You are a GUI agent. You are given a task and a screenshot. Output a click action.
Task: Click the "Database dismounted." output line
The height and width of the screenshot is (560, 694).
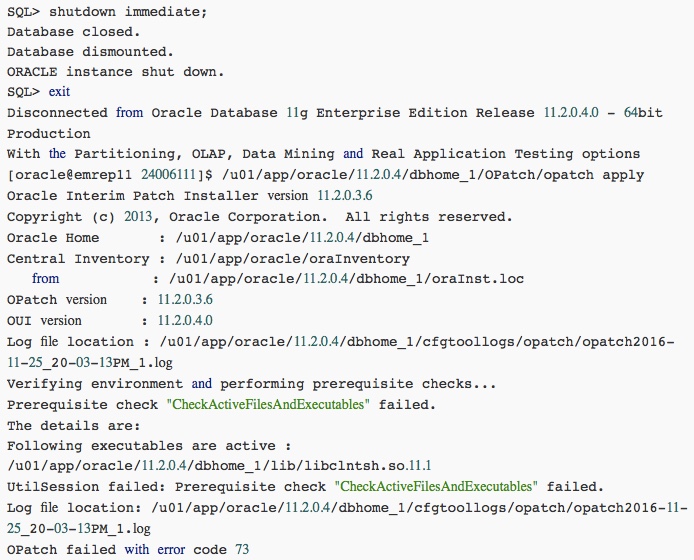click(89, 52)
